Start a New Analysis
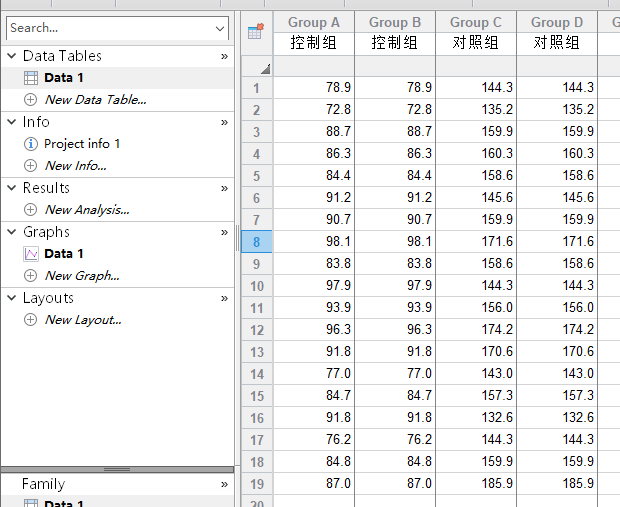The width and height of the screenshot is (620, 507). [x=87, y=210]
